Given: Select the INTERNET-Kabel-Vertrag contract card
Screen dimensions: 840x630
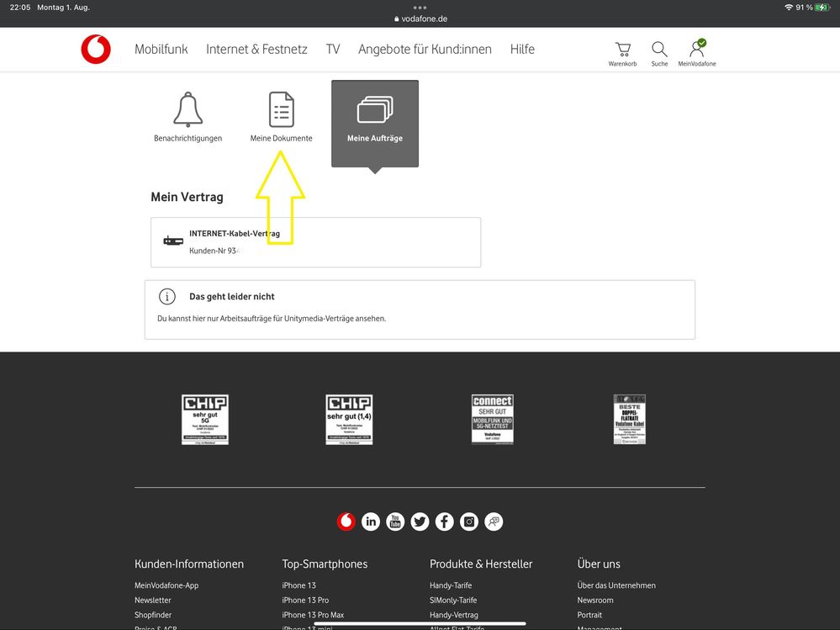Looking at the screenshot, I should [x=316, y=242].
